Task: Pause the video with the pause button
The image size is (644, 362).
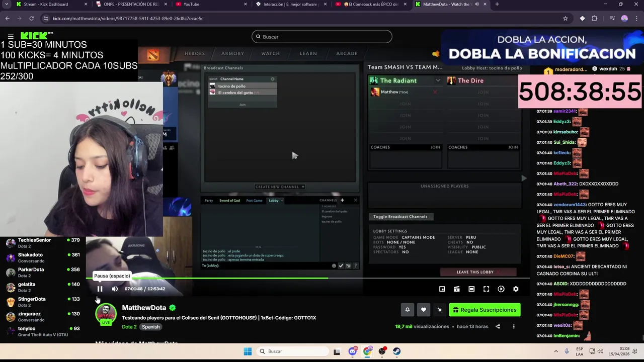Action: pyautogui.click(x=100, y=289)
